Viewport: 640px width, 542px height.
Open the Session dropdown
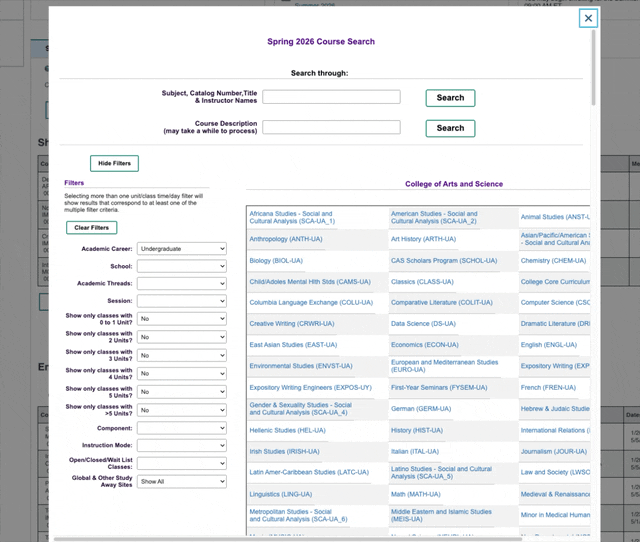pyautogui.click(x=182, y=301)
